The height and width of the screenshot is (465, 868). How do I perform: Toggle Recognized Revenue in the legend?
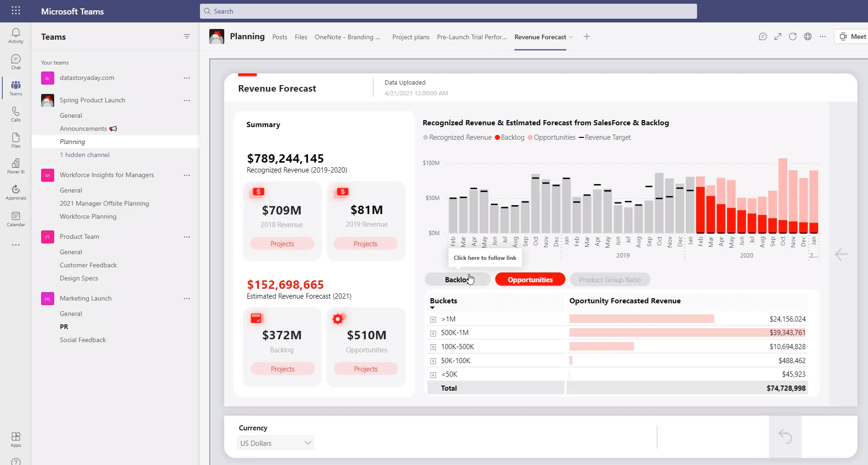pyautogui.click(x=457, y=137)
